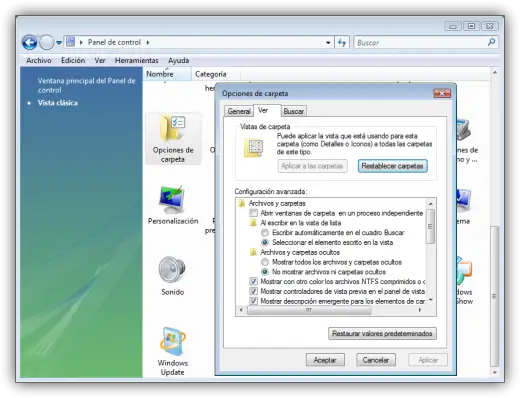Image resolution: width=520 pixels, height=398 pixels.
Task: Switch to the Buscar tab in dialog
Action: pyautogui.click(x=293, y=111)
